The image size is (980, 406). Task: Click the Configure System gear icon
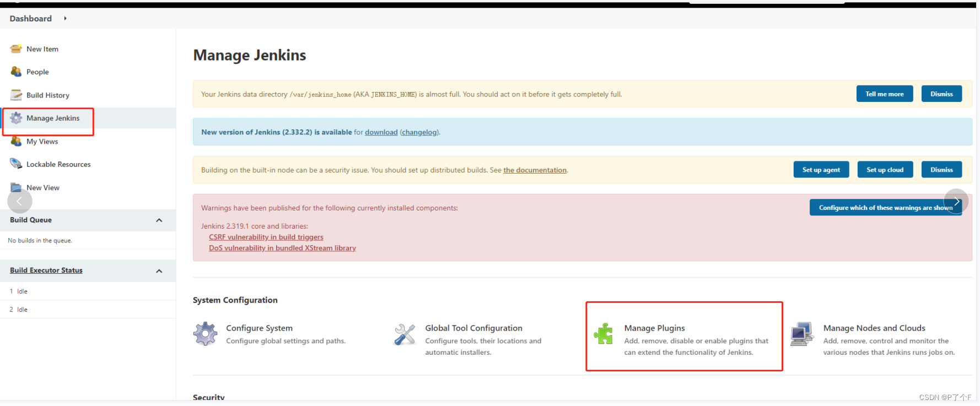pos(206,334)
